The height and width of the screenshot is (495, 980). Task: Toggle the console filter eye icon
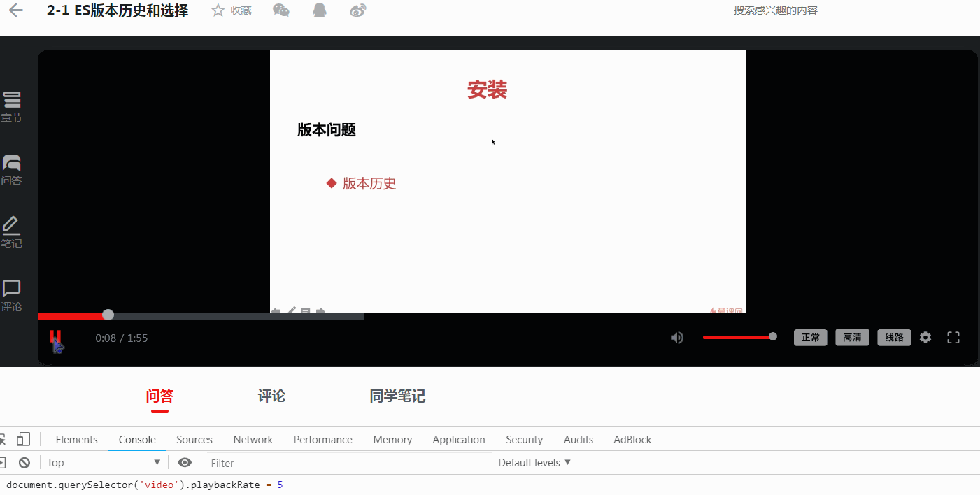tap(185, 462)
